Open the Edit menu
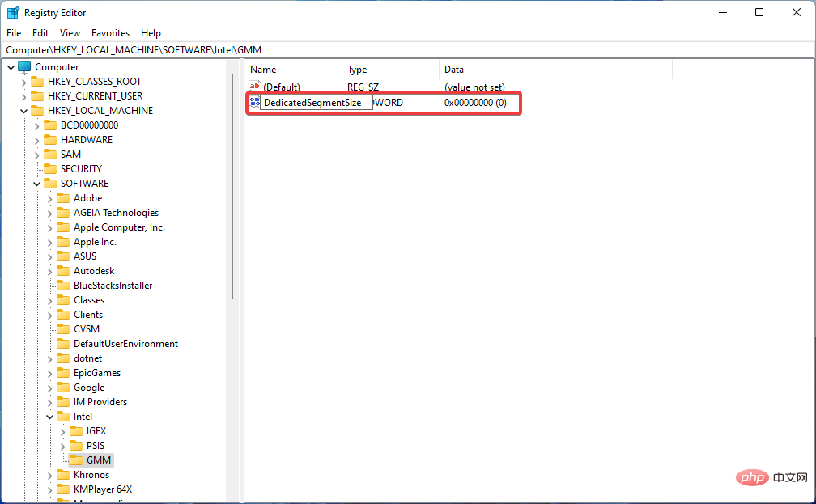This screenshot has width=816, height=504. pos(40,33)
